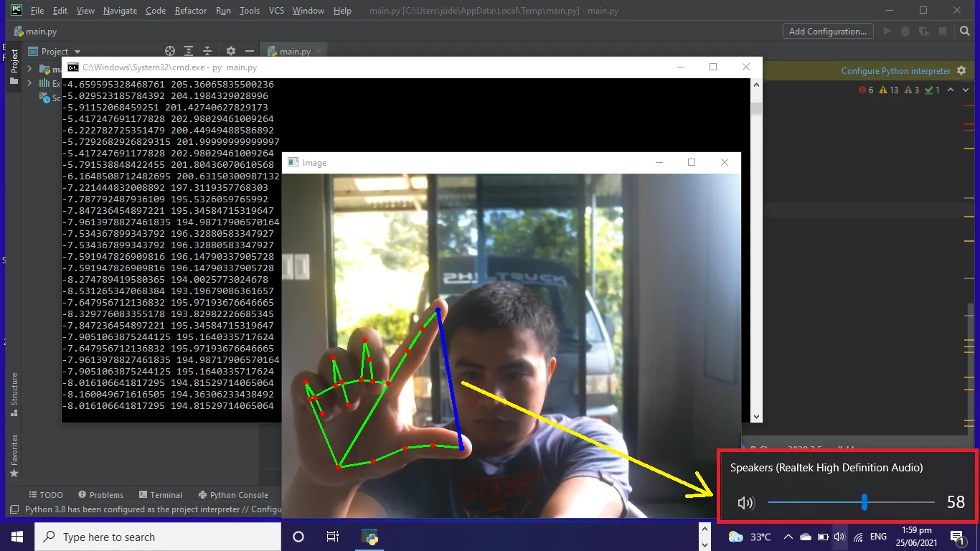Click the Configure Python interpreter link
The width and height of the screenshot is (980, 551).
coord(895,71)
